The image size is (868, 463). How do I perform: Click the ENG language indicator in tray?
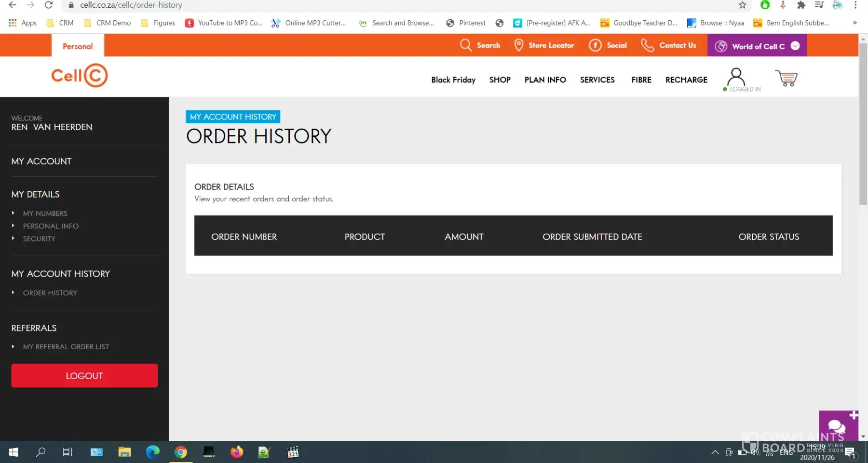click(x=786, y=452)
